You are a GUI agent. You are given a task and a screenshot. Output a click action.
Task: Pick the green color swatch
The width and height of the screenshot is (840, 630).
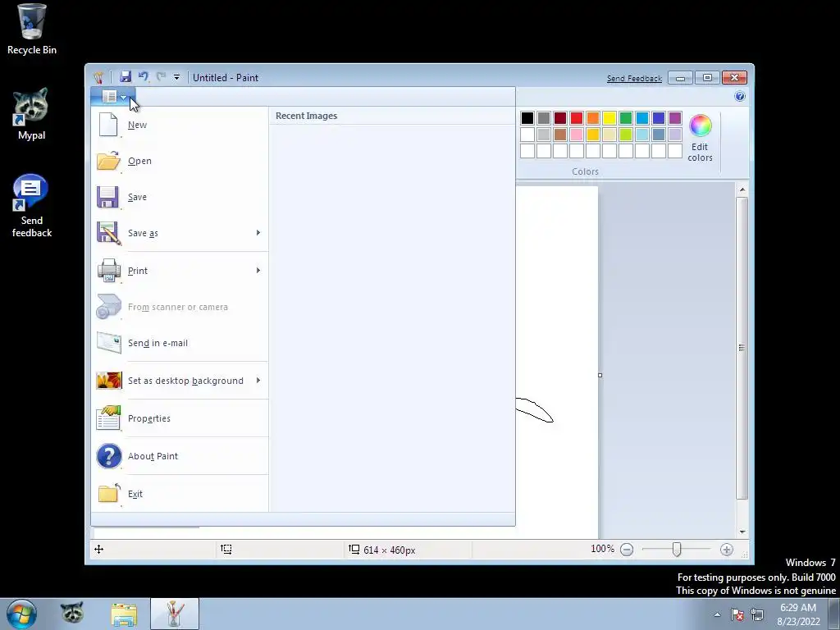(x=626, y=118)
